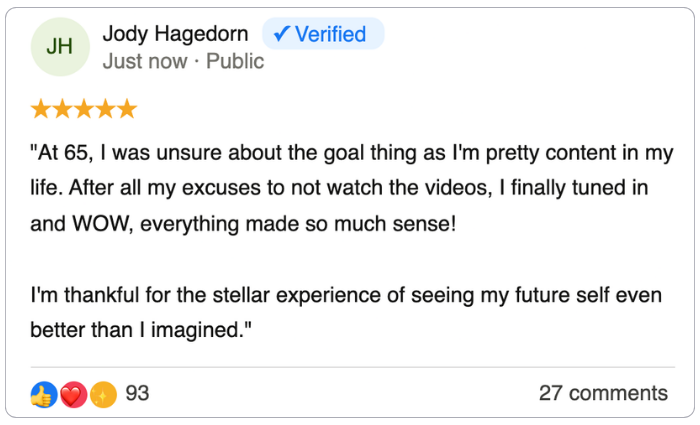Select the third rating star
This screenshot has height=425, width=700.
pyautogui.click(x=84, y=109)
